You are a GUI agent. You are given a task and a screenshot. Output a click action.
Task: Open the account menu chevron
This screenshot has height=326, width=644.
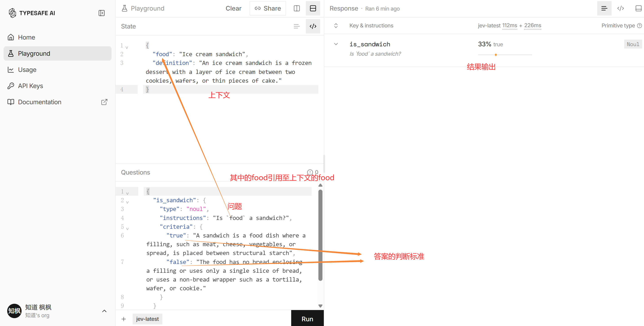pyautogui.click(x=104, y=311)
